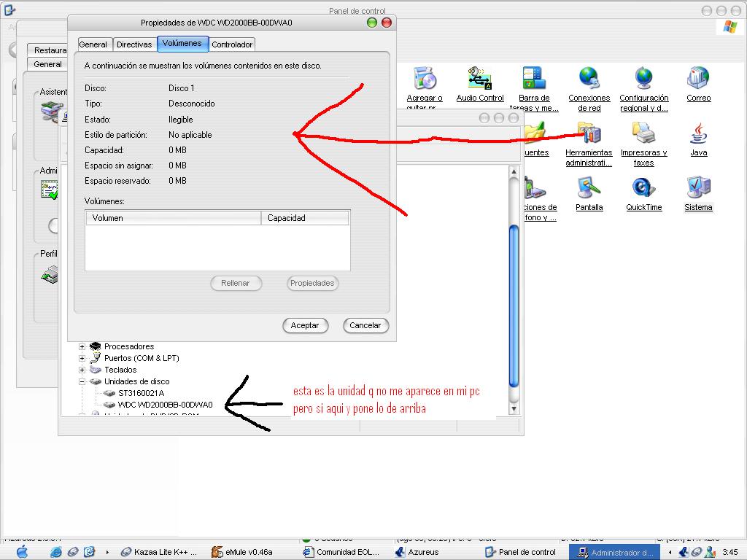Switch to Azureus in the taskbar
This screenshot has height=560, width=747.
click(417, 552)
